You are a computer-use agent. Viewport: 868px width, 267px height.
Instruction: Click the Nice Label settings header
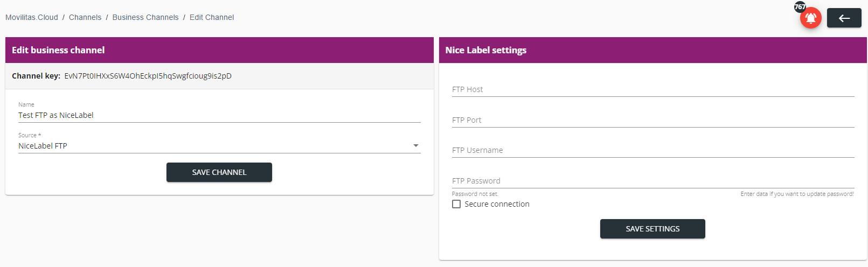point(486,50)
